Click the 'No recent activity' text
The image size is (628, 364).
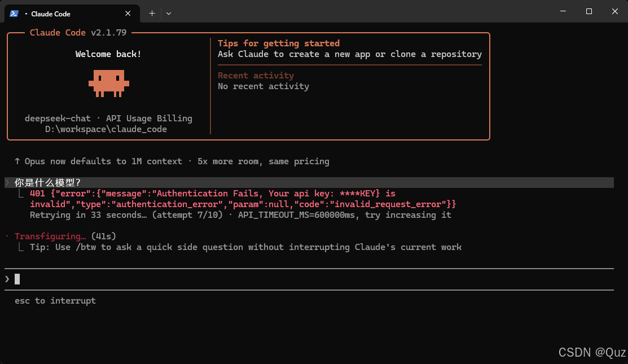[x=264, y=86]
